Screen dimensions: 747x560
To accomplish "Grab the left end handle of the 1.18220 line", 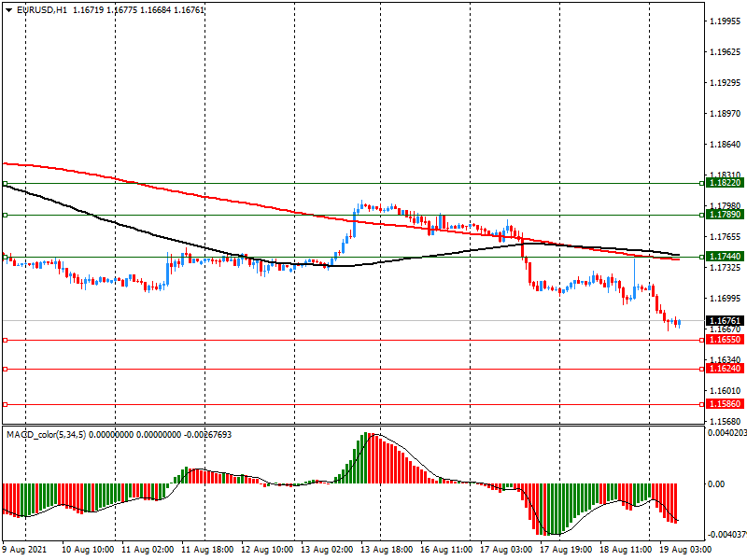I will click(x=6, y=183).
